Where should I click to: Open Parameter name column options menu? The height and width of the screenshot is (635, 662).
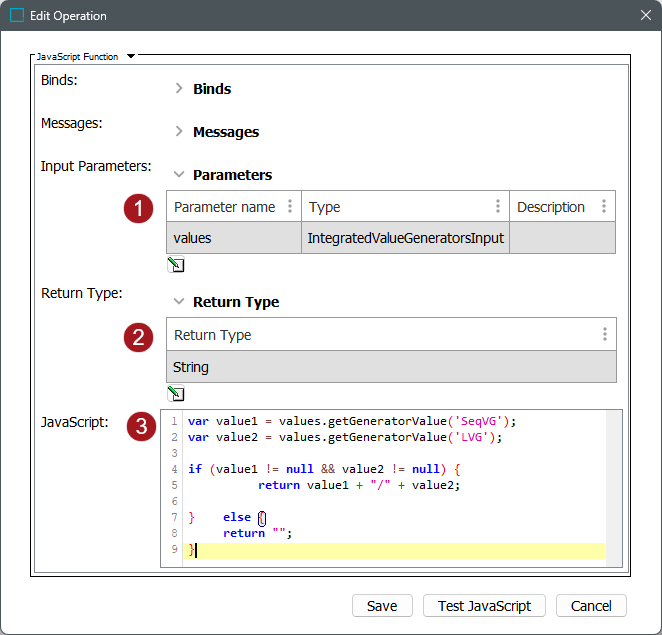290,207
